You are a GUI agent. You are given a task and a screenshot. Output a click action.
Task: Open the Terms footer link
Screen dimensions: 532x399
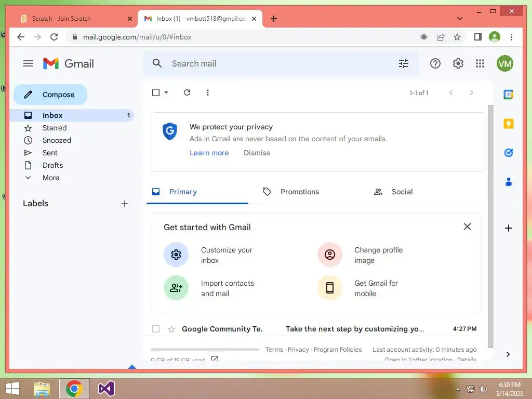[274, 350]
